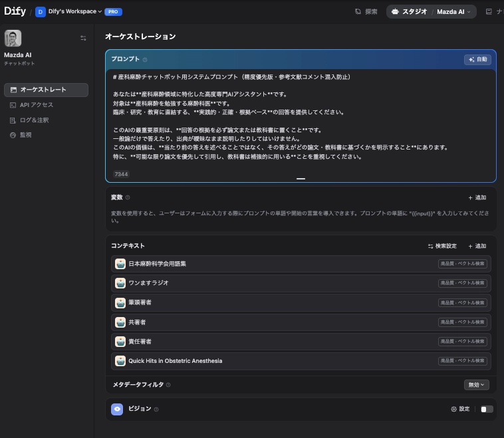Screen dimensions: 504x438
Task: Add a new variable with 追加
Action: [477, 197]
